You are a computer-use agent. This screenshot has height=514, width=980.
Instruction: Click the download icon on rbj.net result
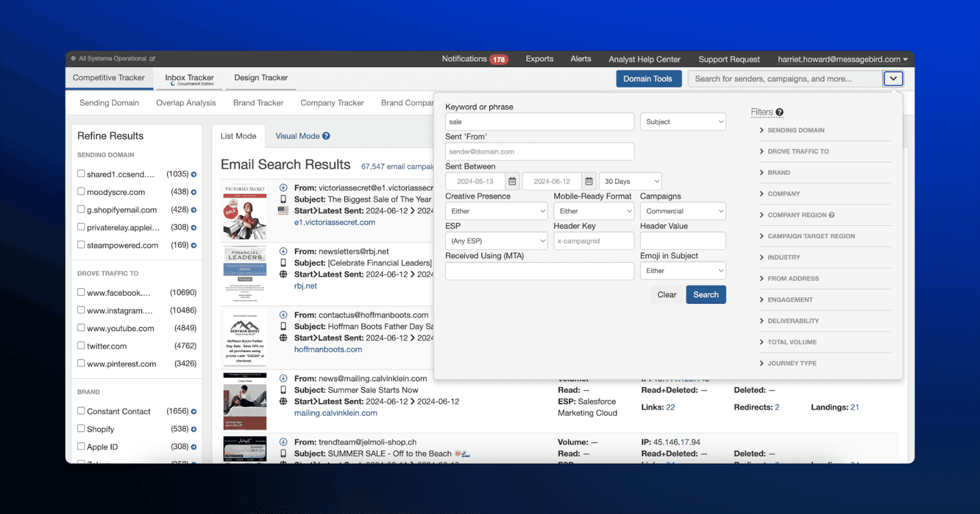point(283,251)
